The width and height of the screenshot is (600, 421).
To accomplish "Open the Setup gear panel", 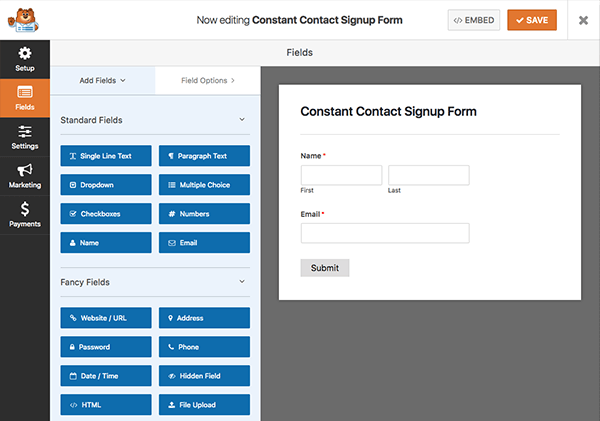I will pos(25,59).
